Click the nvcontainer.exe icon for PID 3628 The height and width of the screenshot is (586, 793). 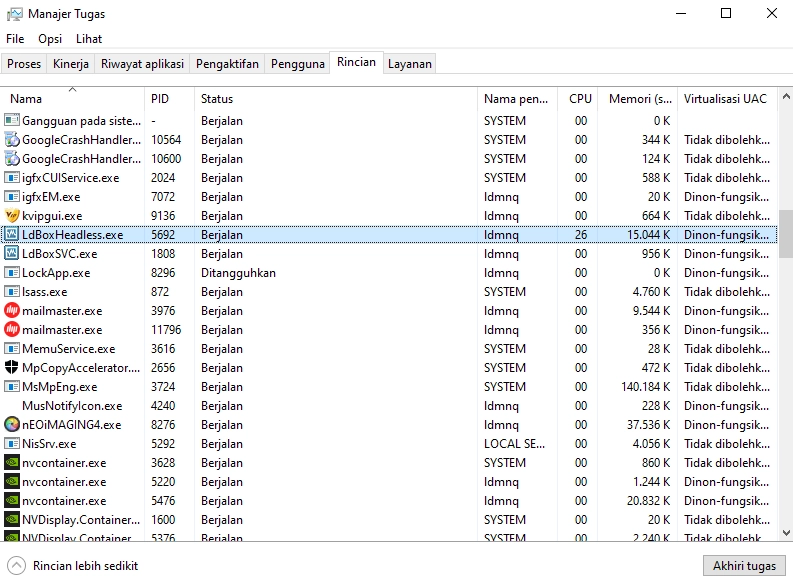pyautogui.click(x=12, y=463)
